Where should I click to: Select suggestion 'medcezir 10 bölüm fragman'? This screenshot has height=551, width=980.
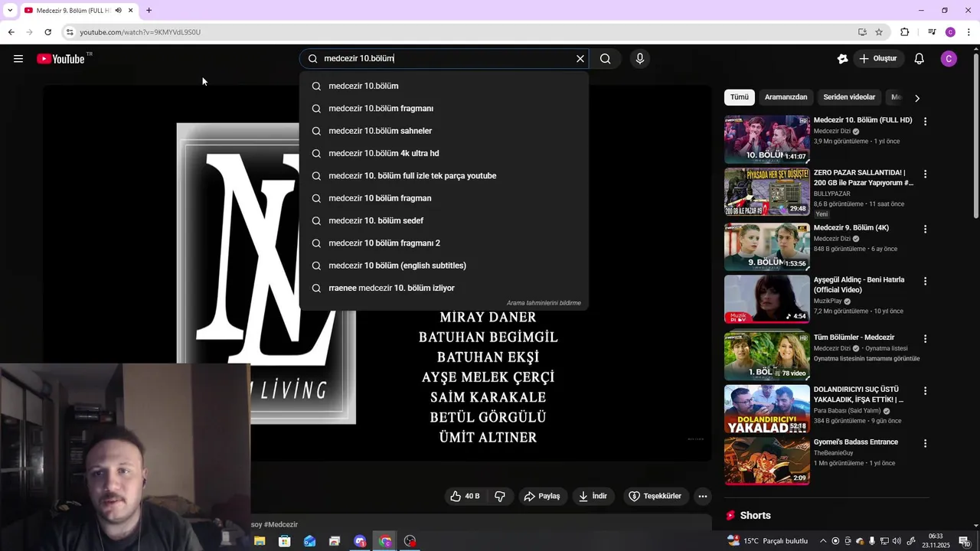pos(444,198)
